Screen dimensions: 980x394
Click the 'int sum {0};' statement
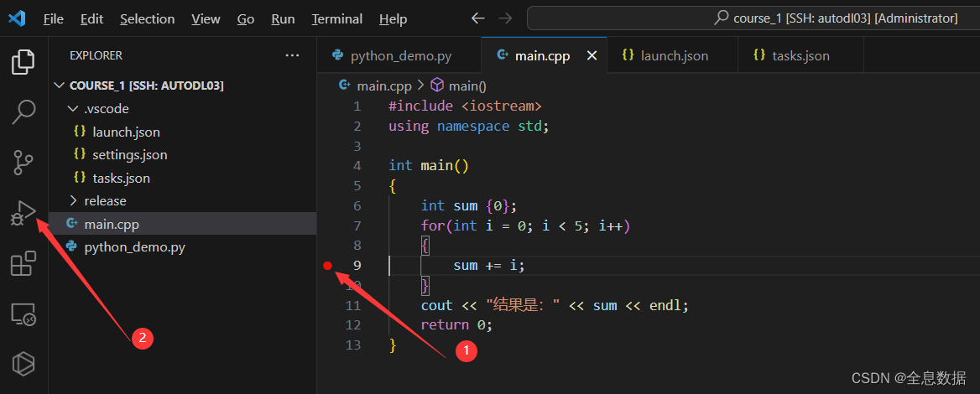click(x=469, y=205)
